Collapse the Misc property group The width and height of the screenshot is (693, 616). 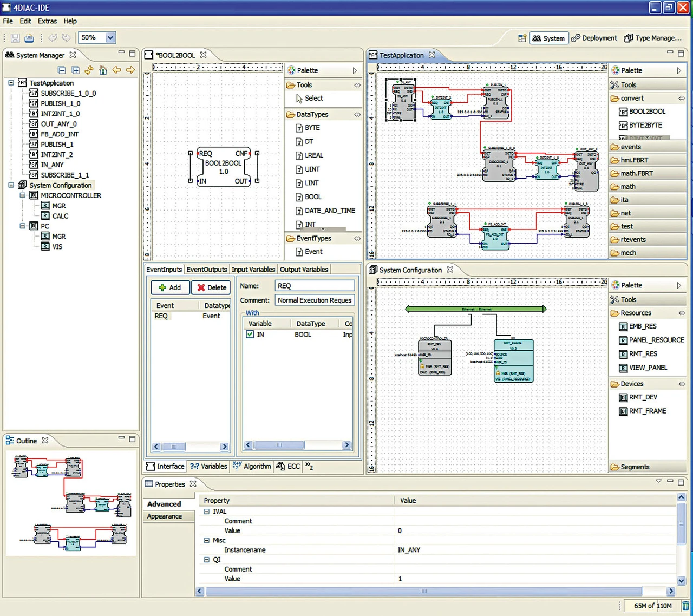(x=206, y=540)
